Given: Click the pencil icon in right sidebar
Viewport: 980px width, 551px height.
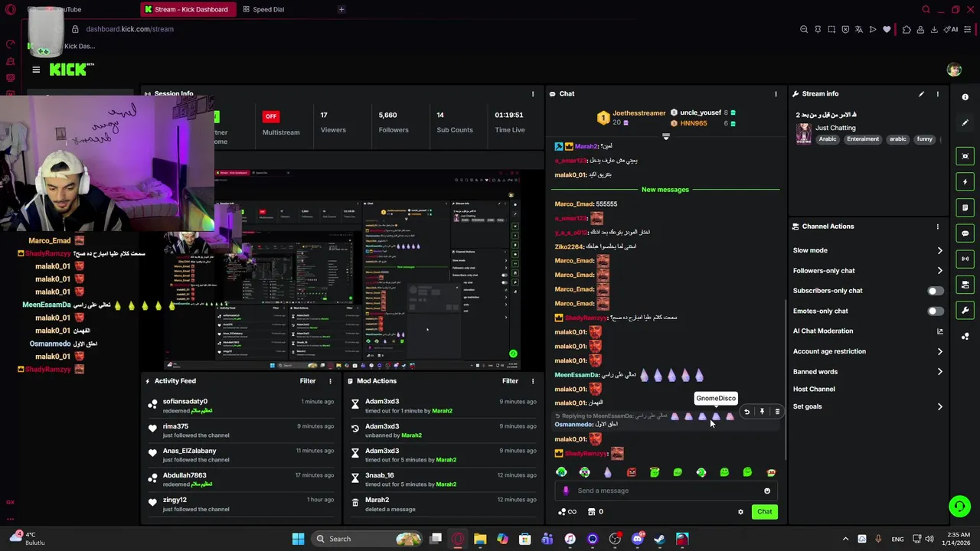Looking at the screenshot, I should coord(965,122).
